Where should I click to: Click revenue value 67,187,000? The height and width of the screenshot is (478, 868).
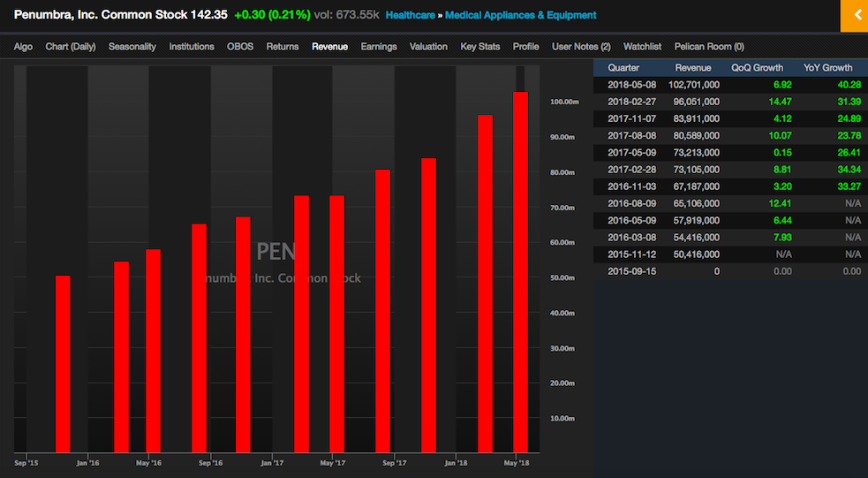pos(697,186)
